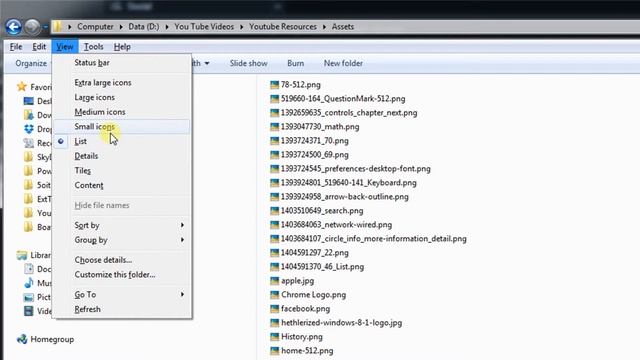Screen dimensions: 640x360
Task: Go to Youtube Resources in address bar
Action: (283, 27)
